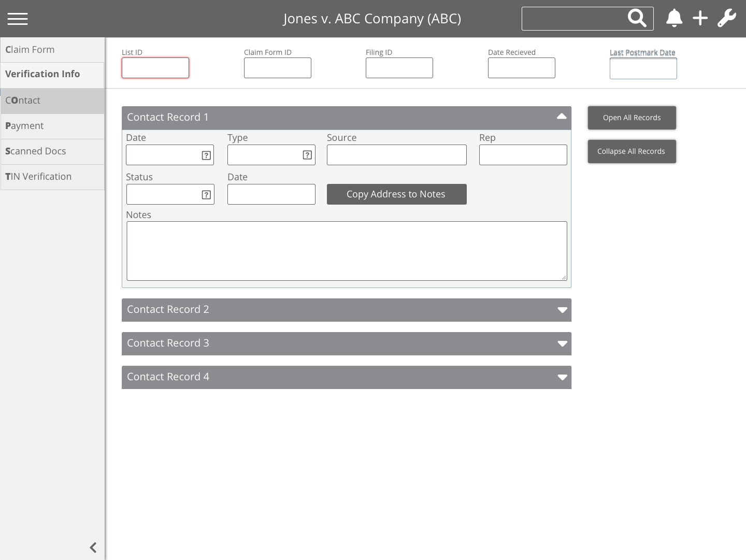Click the Copy Address to Notes button
Viewport: 746px width, 560px height.
pos(396,194)
